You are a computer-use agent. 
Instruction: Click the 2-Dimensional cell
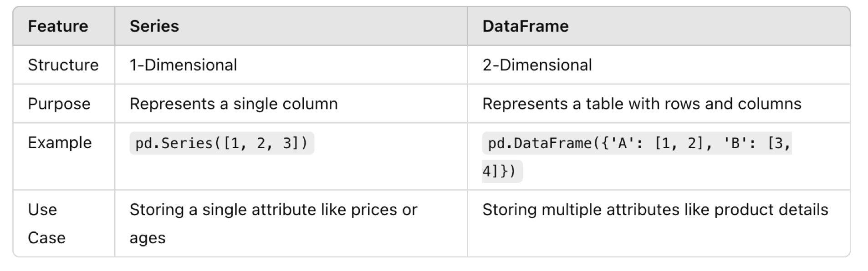[537, 65]
